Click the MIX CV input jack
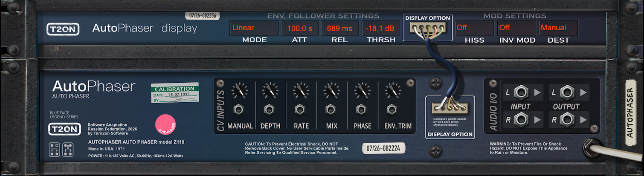The image size is (644, 176). (331, 110)
